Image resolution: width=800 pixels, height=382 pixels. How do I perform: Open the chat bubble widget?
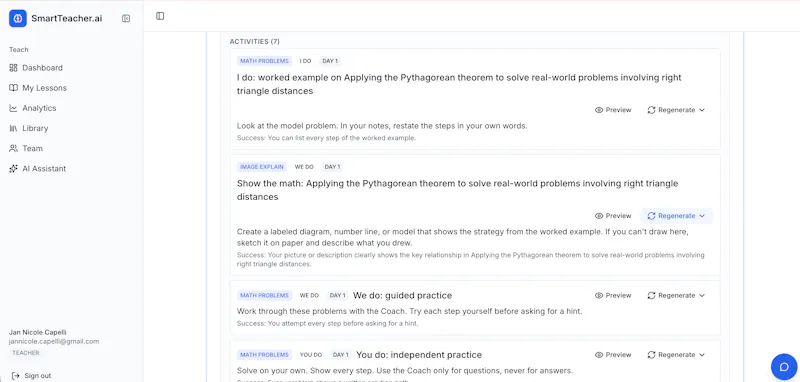[x=784, y=367]
